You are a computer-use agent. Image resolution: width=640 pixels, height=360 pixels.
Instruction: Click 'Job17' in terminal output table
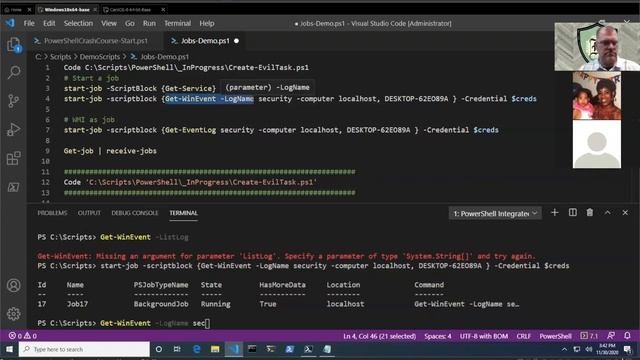(77, 304)
